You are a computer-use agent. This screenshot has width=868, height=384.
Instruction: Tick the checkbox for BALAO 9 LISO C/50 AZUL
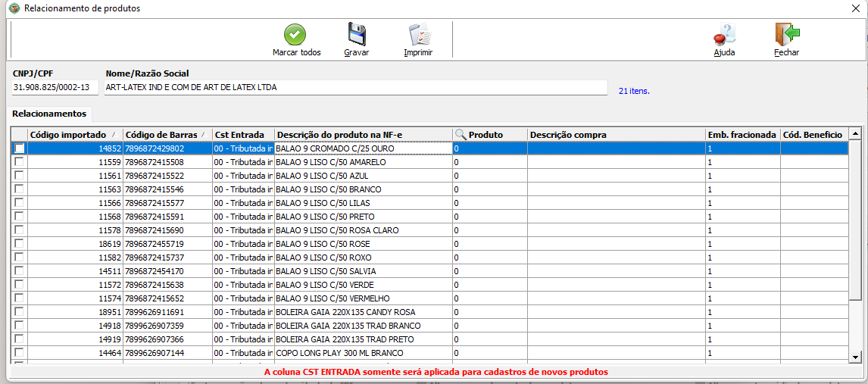[20, 176]
